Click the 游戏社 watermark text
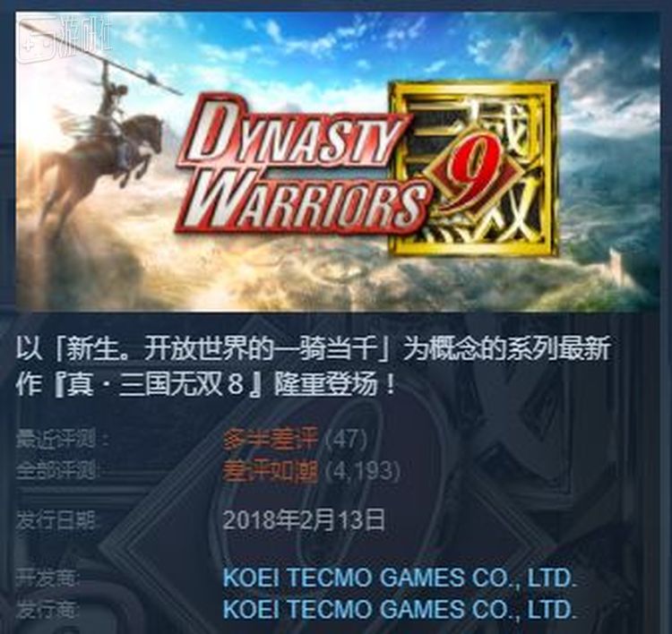 click(x=86, y=38)
